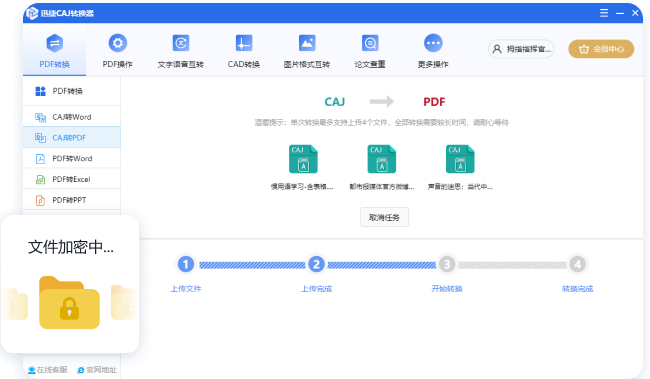Click the red PDF heading text

pos(434,102)
